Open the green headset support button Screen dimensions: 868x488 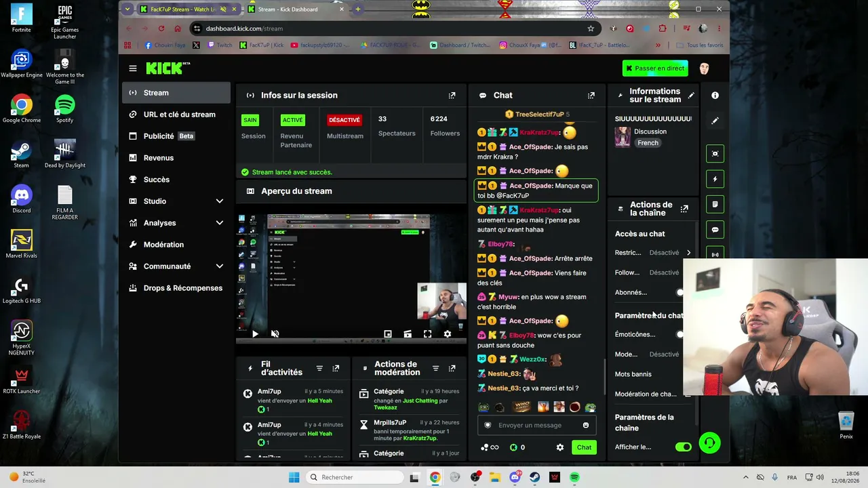pos(709,443)
